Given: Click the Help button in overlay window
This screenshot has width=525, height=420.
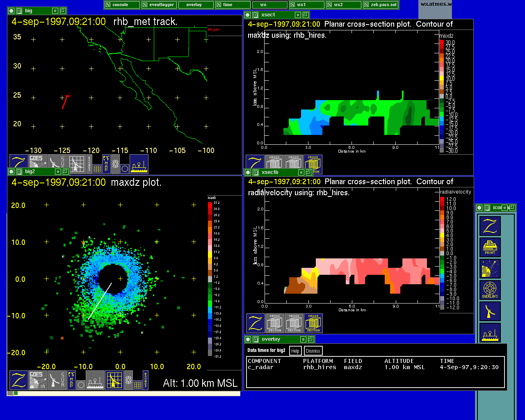Looking at the screenshot, I should [295, 351].
